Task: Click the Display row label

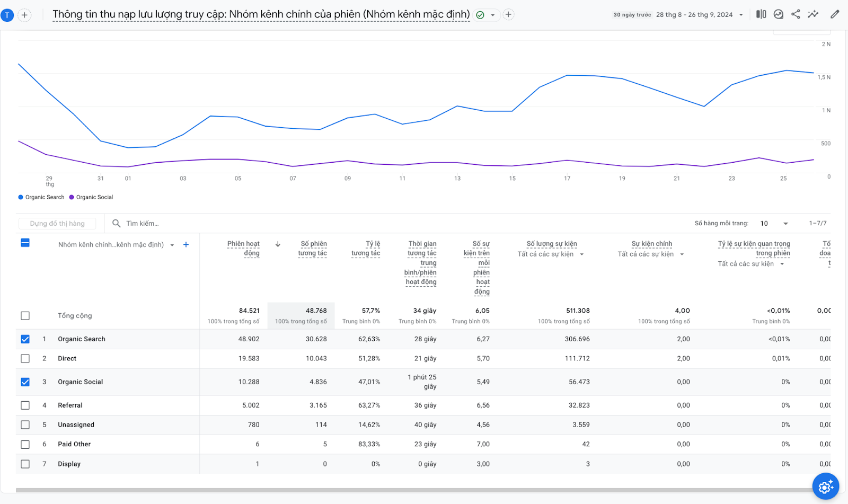Action: coord(69,464)
